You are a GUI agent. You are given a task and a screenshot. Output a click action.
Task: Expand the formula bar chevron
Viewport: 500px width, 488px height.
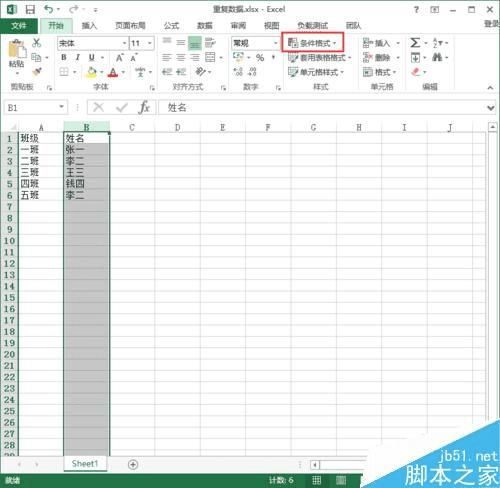coord(490,108)
